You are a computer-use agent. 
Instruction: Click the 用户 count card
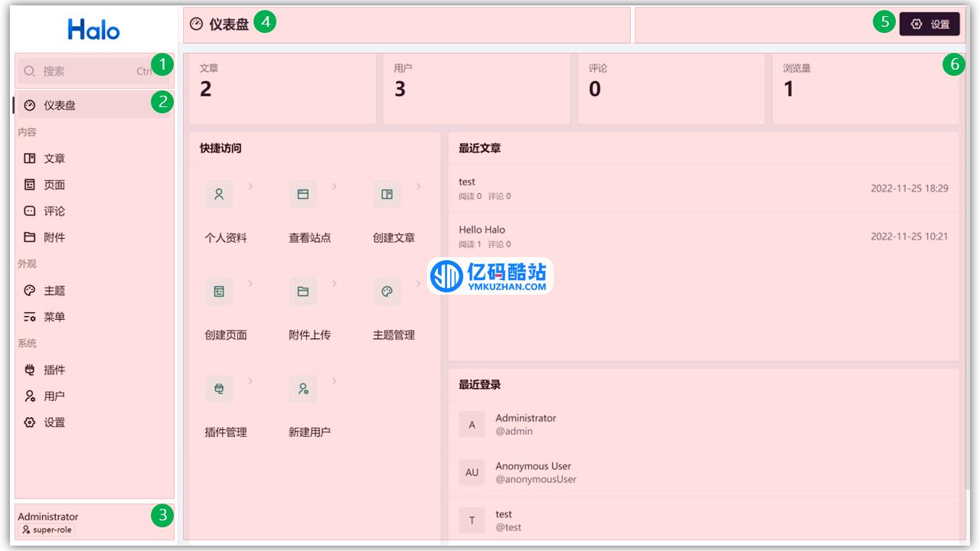coord(477,89)
